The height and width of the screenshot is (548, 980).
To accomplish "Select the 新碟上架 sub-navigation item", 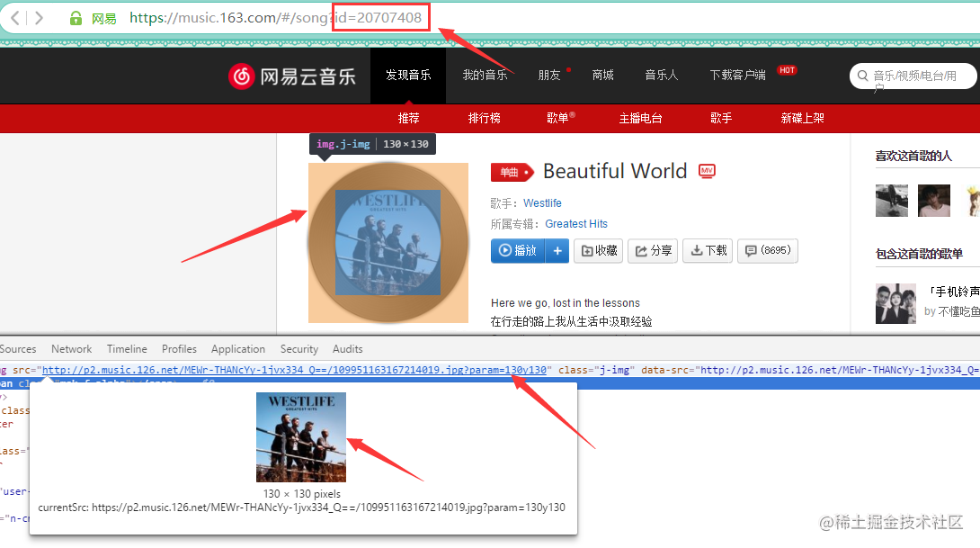I will pyautogui.click(x=803, y=118).
